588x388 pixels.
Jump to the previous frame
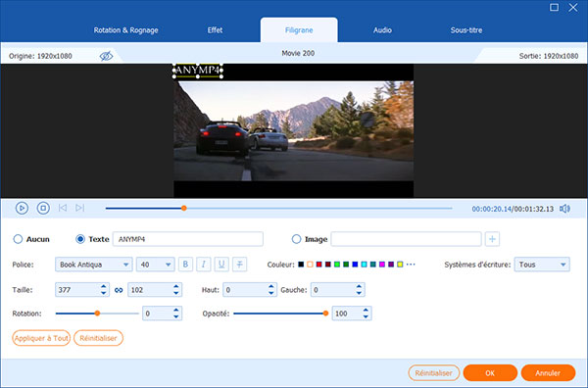click(x=63, y=208)
